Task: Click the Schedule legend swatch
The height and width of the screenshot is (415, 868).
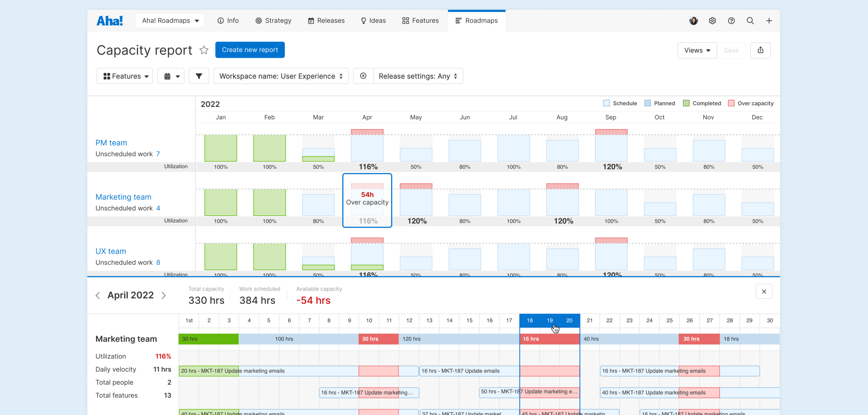Action: tap(606, 103)
